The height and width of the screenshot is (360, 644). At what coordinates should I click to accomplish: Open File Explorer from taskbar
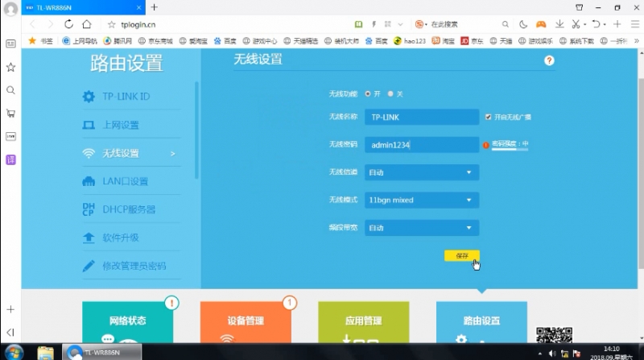tap(45, 353)
